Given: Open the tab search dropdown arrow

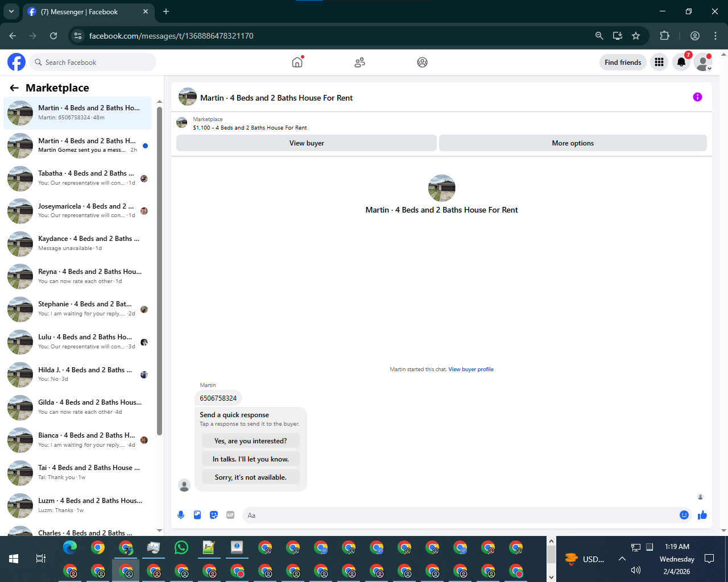Looking at the screenshot, I should [11, 11].
